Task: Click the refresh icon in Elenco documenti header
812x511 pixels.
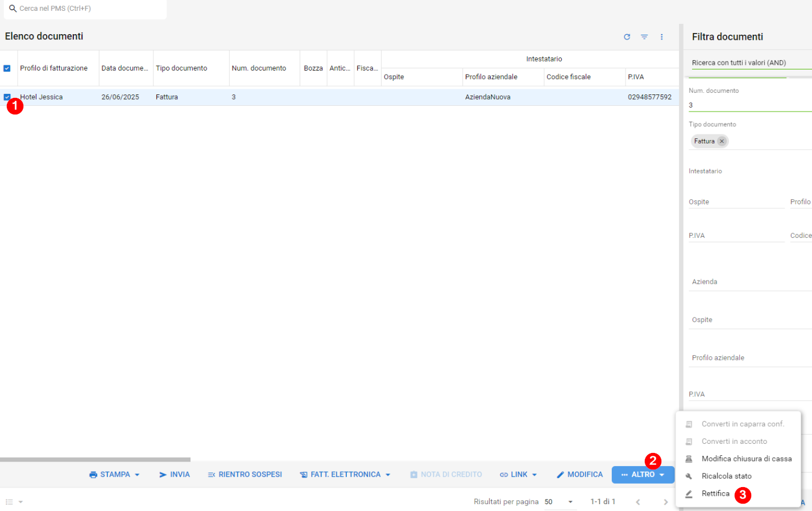Action: click(x=627, y=37)
